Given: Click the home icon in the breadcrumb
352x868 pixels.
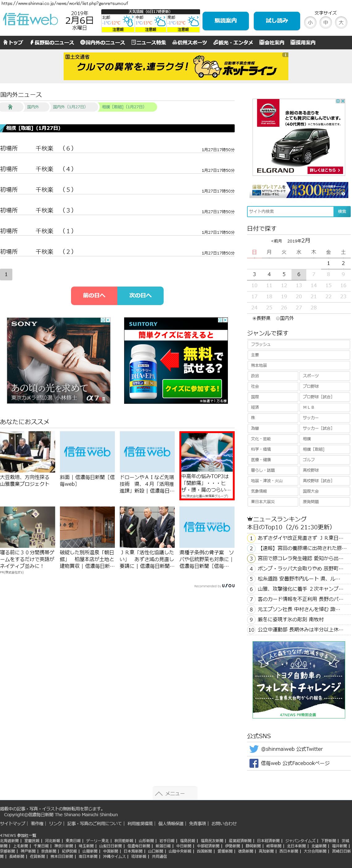Looking at the screenshot, I should coord(10,107).
